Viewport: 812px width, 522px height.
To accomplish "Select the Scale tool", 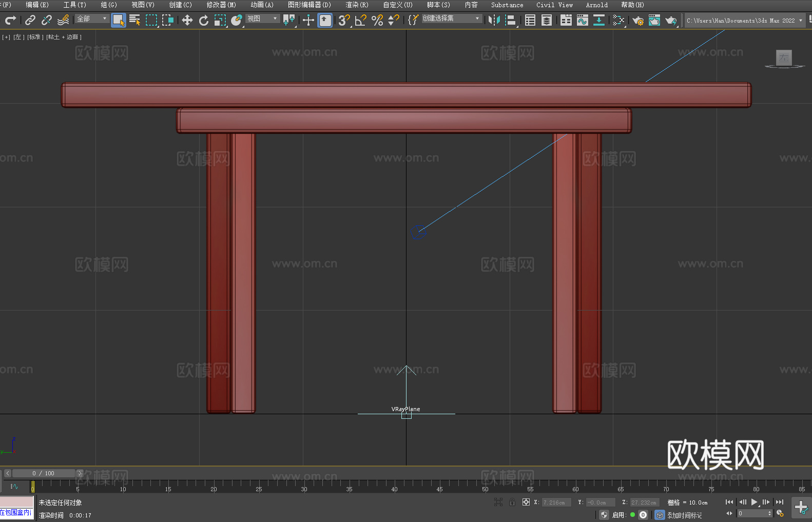I will 220,20.
